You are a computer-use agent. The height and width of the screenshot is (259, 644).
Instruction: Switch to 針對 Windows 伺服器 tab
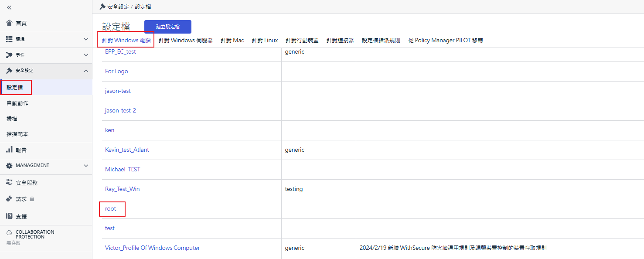tap(186, 40)
